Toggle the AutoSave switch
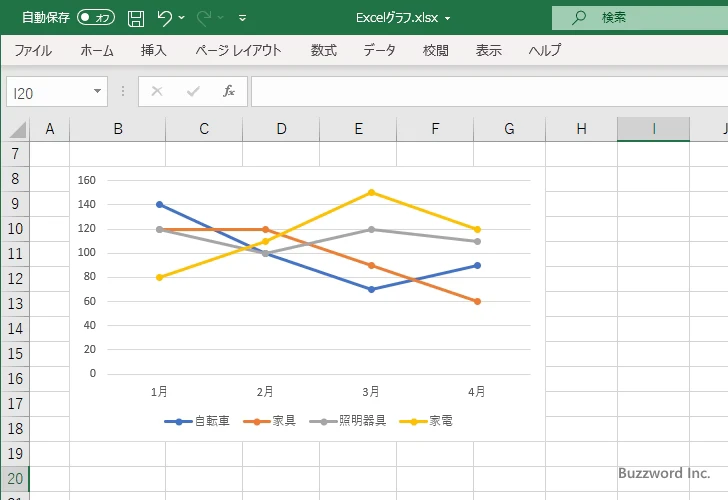 click(96, 18)
